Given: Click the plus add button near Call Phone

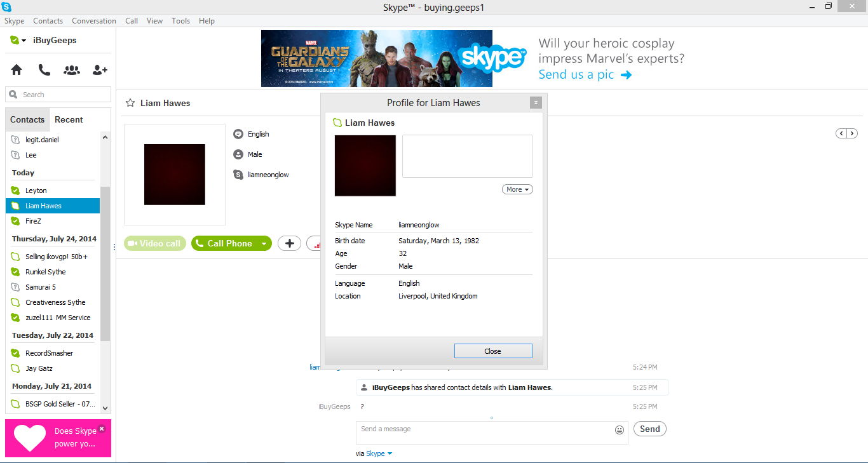Looking at the screenshot, I should [x=289, y=243].
